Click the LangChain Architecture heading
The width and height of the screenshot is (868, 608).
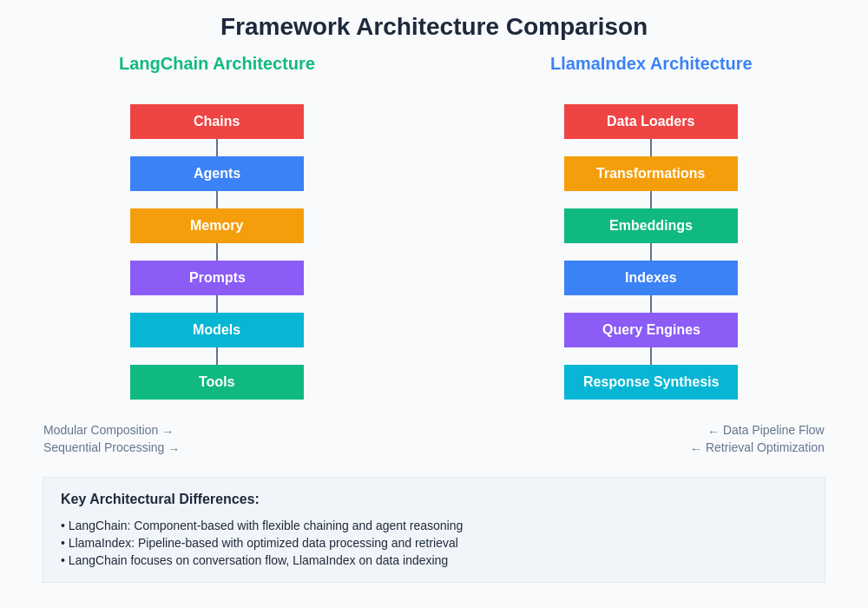(x=217, y=63)
